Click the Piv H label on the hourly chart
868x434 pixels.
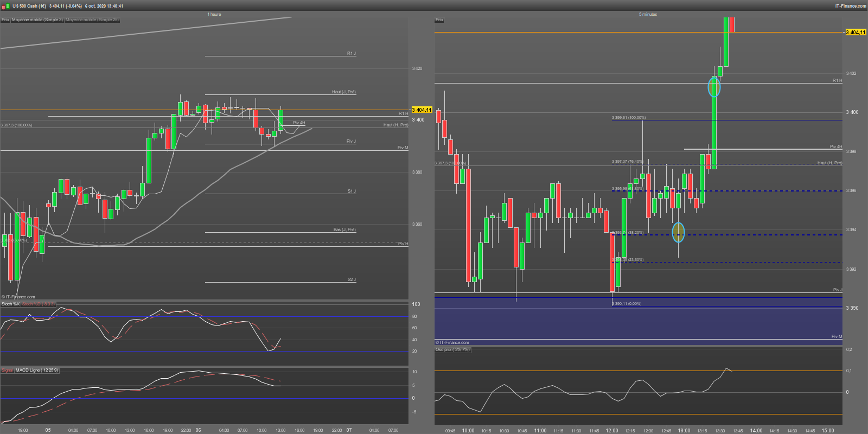pyautogui.click(x=403, y=244)
